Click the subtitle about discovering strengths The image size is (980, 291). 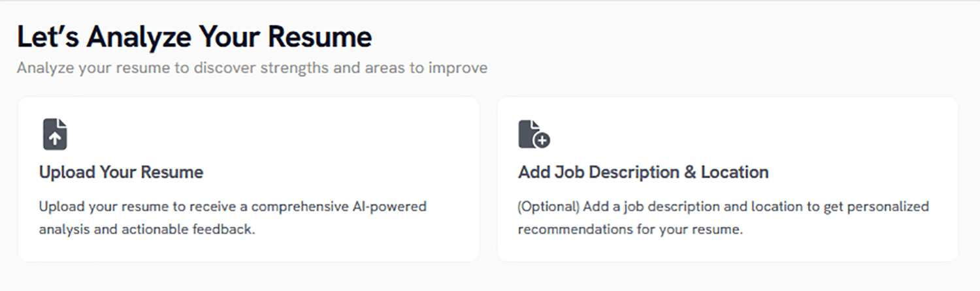[x=252, y=68]
